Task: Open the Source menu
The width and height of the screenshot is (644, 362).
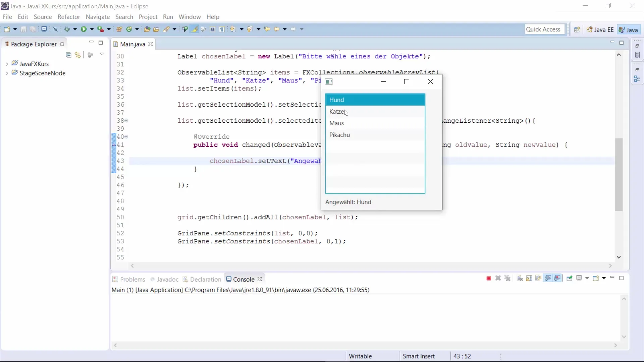Action: click(x=43, y=17)
